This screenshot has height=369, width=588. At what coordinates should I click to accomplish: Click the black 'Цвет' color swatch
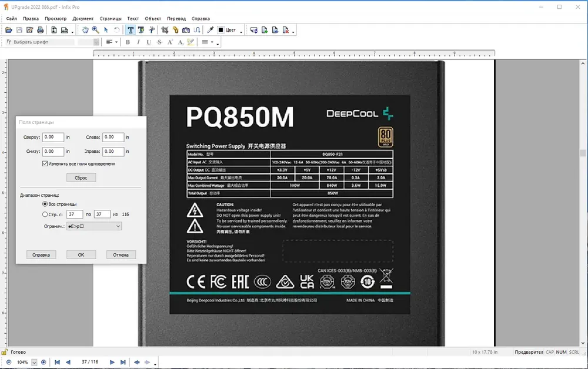point(221,30)
